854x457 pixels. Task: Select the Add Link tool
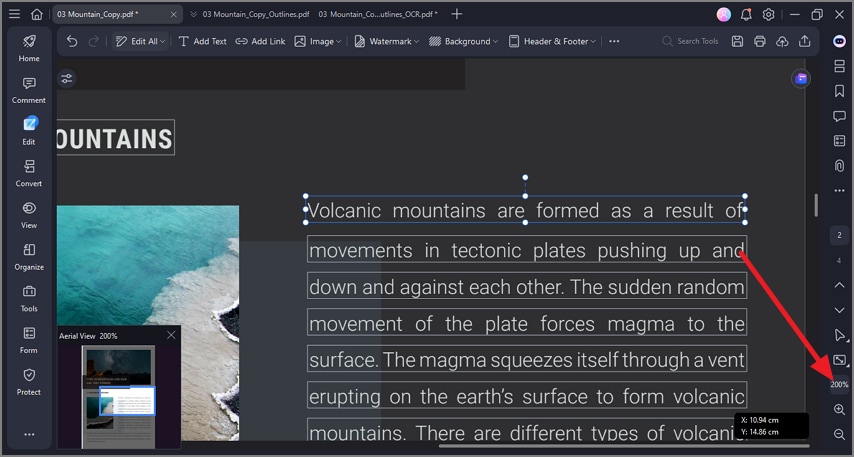pos(260,41)
